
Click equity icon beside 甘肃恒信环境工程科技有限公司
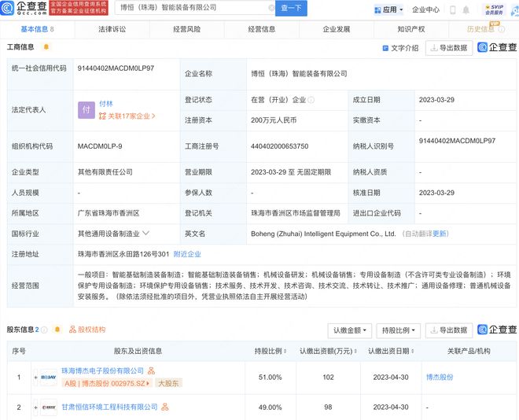point(164,407)
